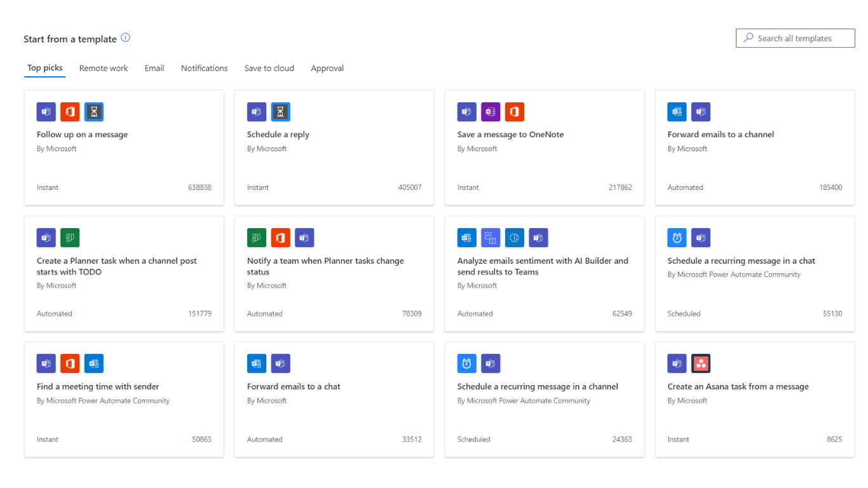The image size is (868, 488).
Task: Click the clock icon on Schedule a recurring message in a channel
Action: click(x=467, y=363)
